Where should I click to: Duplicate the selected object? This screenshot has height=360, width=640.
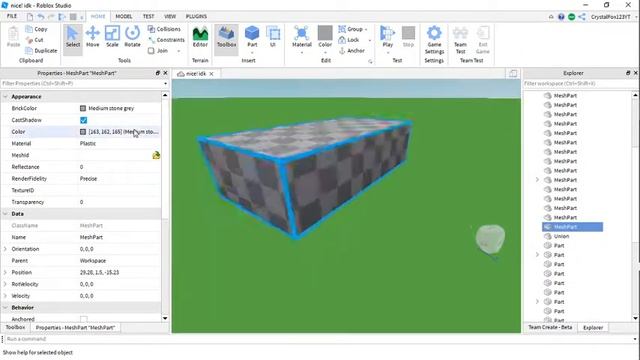coord(41,51)
